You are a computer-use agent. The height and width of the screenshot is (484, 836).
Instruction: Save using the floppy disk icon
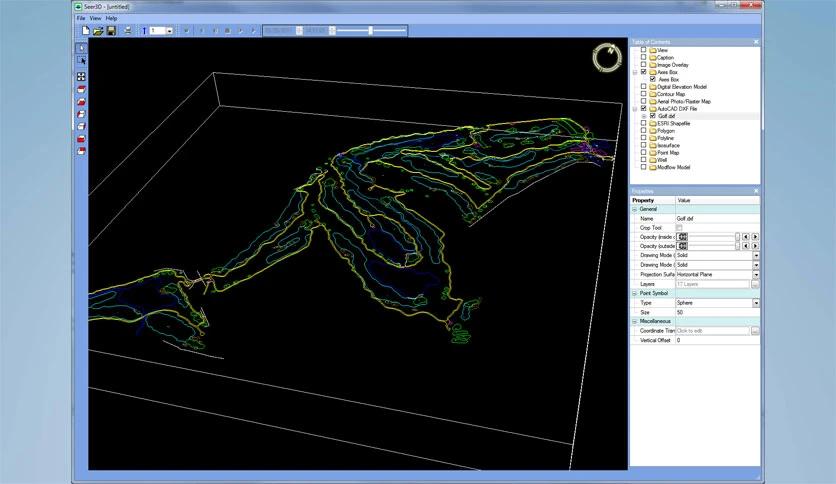(x=111, y=31)
